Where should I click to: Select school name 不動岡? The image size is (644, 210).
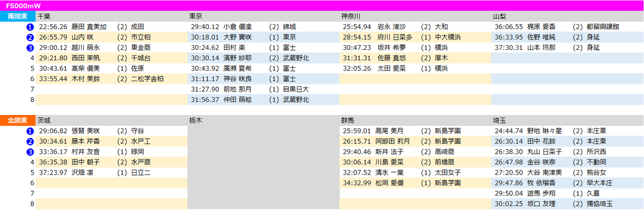point(596,163)
